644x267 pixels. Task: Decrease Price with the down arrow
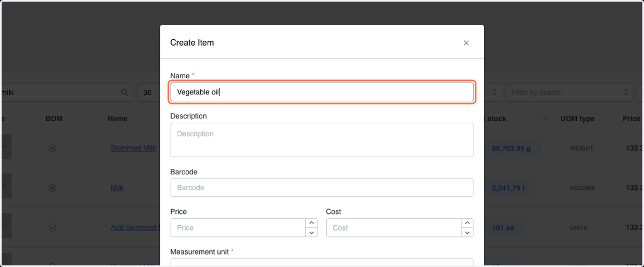coord(311,233)
